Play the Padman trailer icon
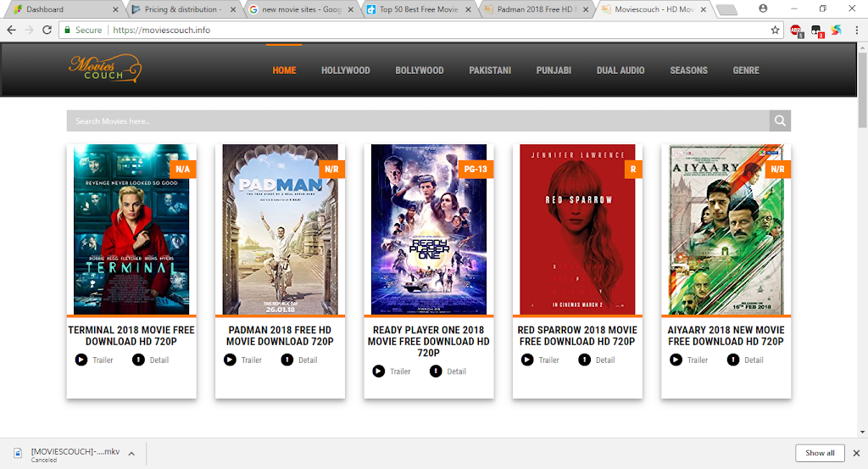Viewport: 868px width, 469px height. point(230,360)
